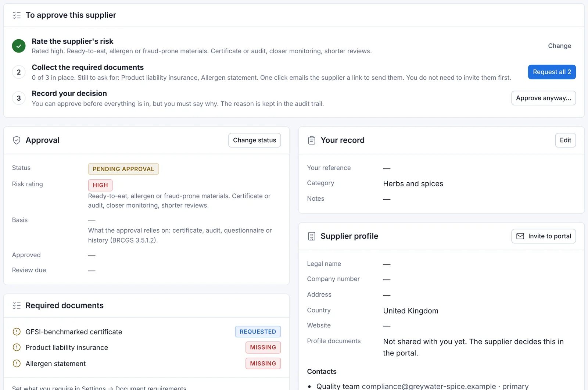This screenshot has width=588, height=390.
Task: Open the Approve anyway... dialog
Action: click(x=543, y=98)
